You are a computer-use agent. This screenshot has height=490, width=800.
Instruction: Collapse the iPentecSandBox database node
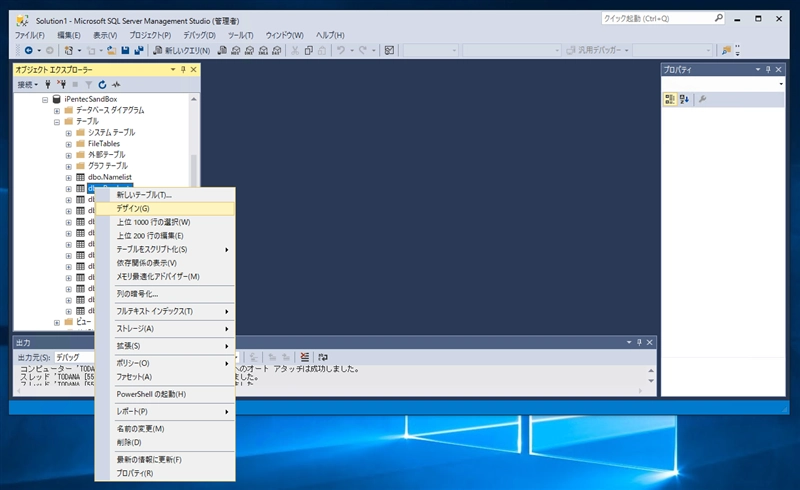pyautogui.click(x=45, y=100)
